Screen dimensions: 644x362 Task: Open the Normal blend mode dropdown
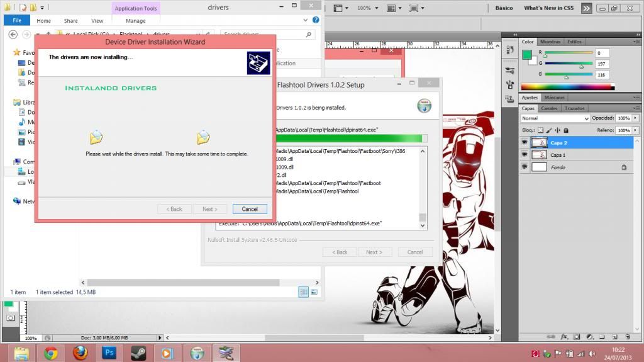coord(555,118)
